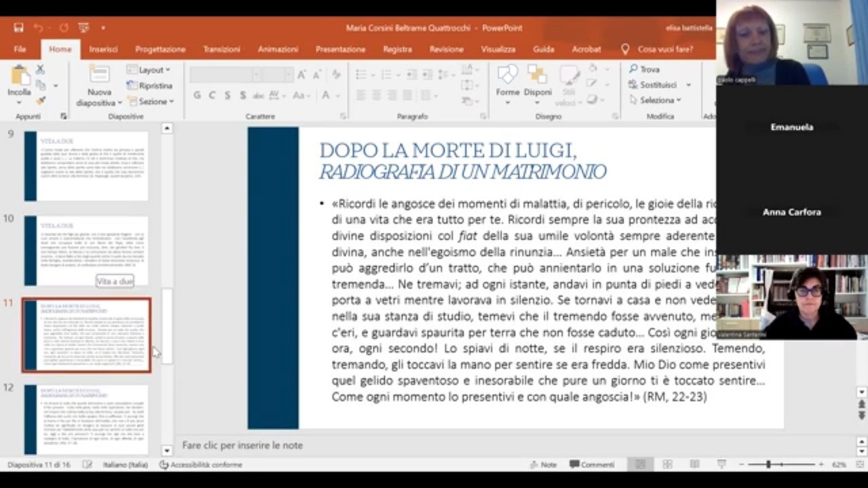
Task: Click the Undo arrow in the title bar
Action: pyautogui.click(x=39, y=28)
